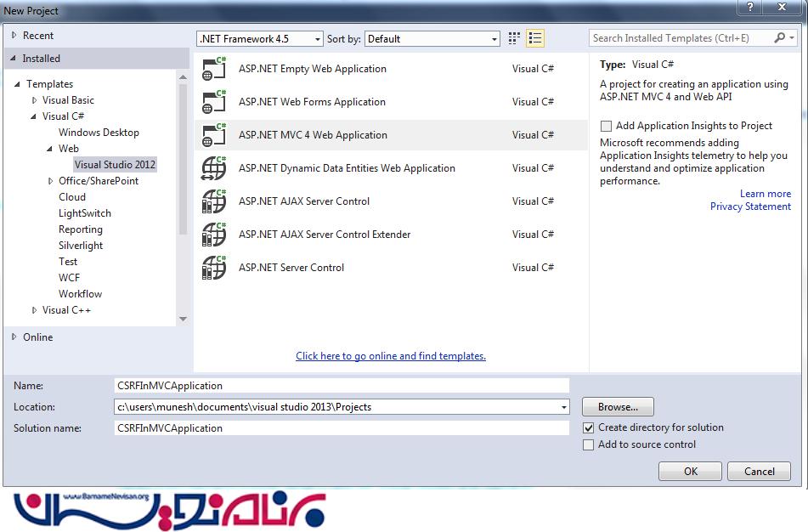
Task: Focus the Solution name field
Action: [342, 427]
